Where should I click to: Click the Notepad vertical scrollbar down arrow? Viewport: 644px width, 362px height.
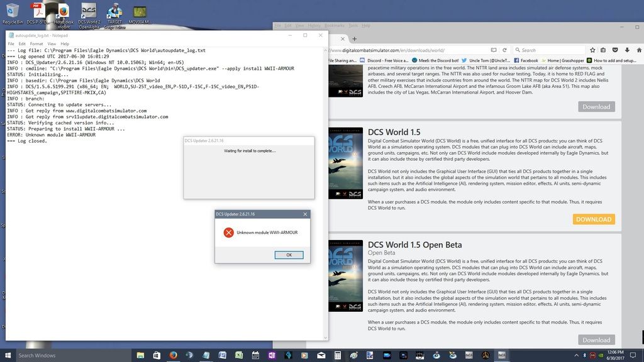click(x=325, y=337)
